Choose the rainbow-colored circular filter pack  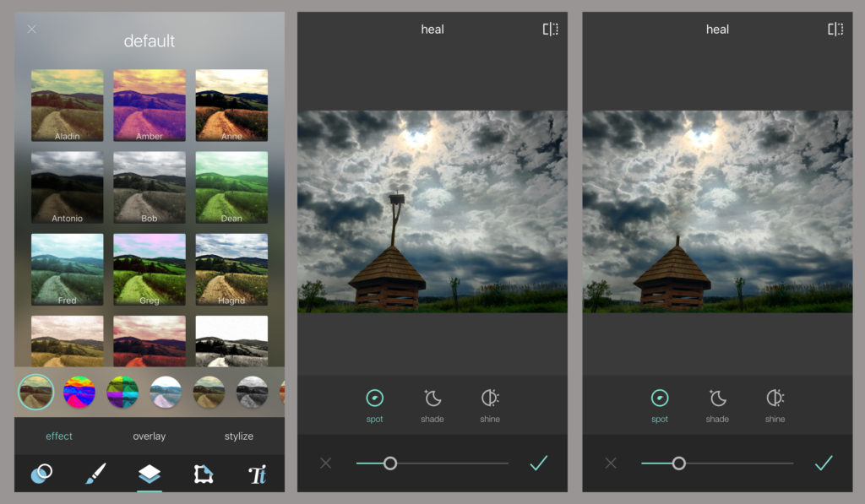(79, 392)
